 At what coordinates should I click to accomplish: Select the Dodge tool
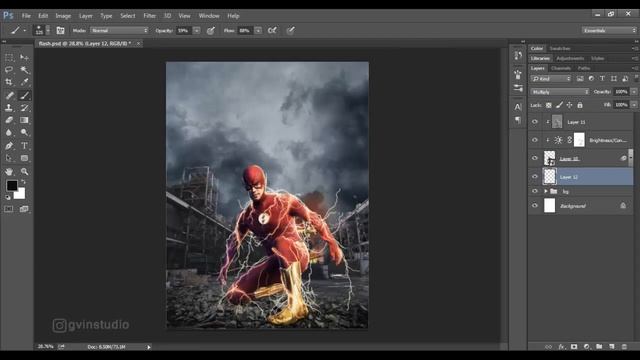[x=24, y=132]
